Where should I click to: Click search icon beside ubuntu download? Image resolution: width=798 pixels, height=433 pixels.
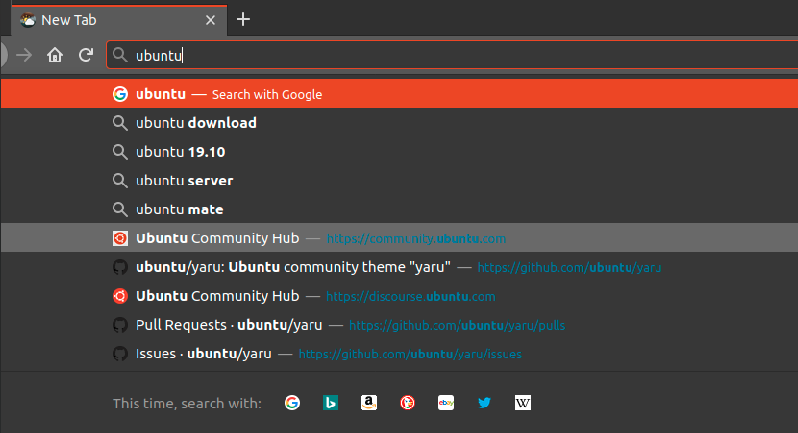point(120,123)
